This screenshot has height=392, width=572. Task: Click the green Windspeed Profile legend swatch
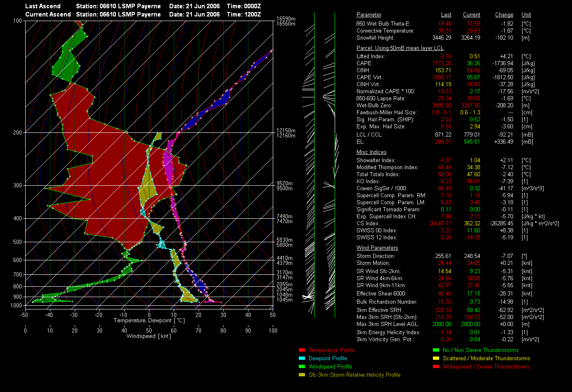301,367
